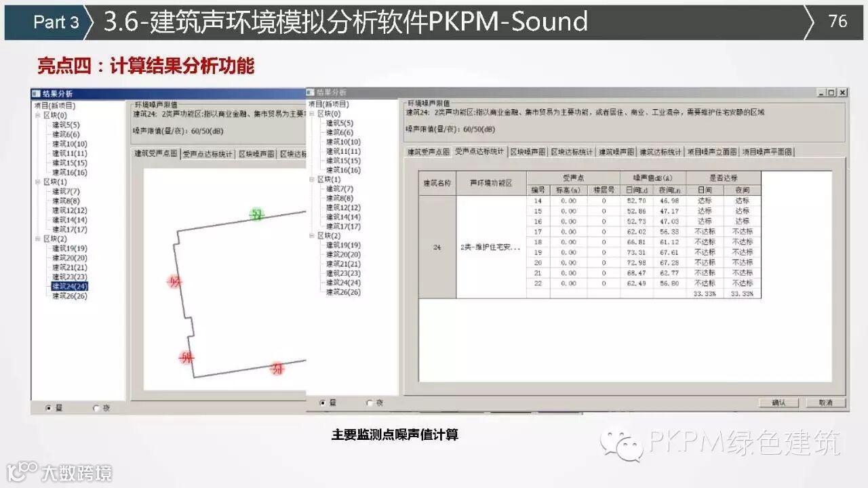Screen dimensions: 868x488
Task: Click the 噪声限值(昼/夜): 60/50(dB) text in front window
Action: coord(450,129)
